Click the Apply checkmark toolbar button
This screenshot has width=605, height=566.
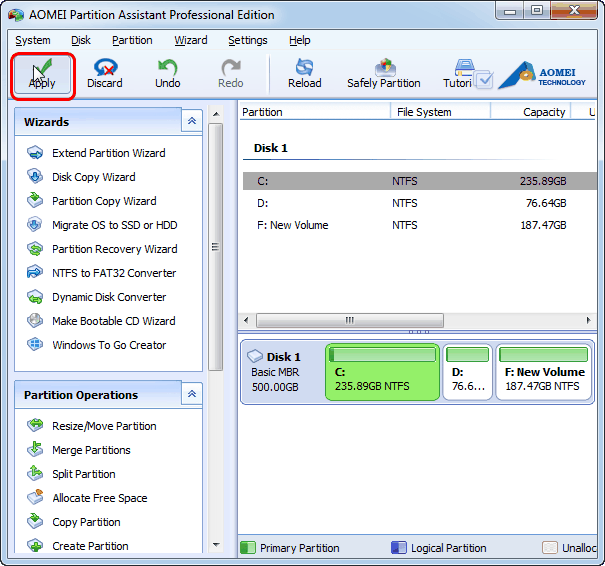tap(42, 76)
